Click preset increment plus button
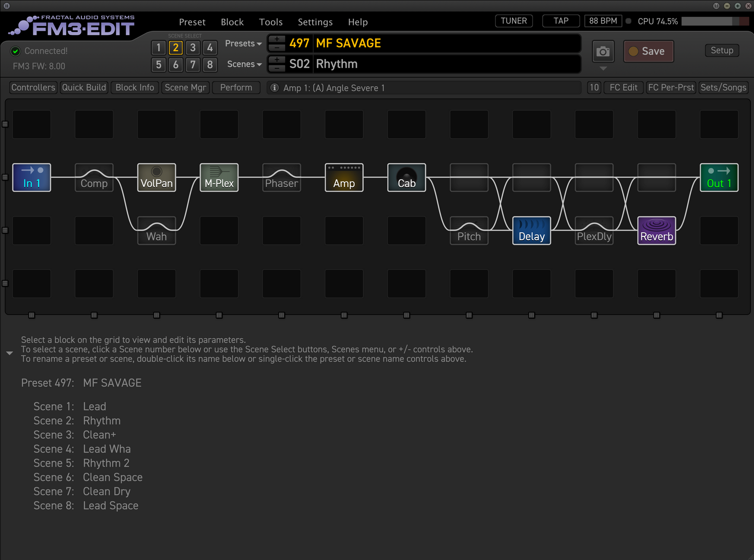Screen dimensions: 754x560 point(277,39)
